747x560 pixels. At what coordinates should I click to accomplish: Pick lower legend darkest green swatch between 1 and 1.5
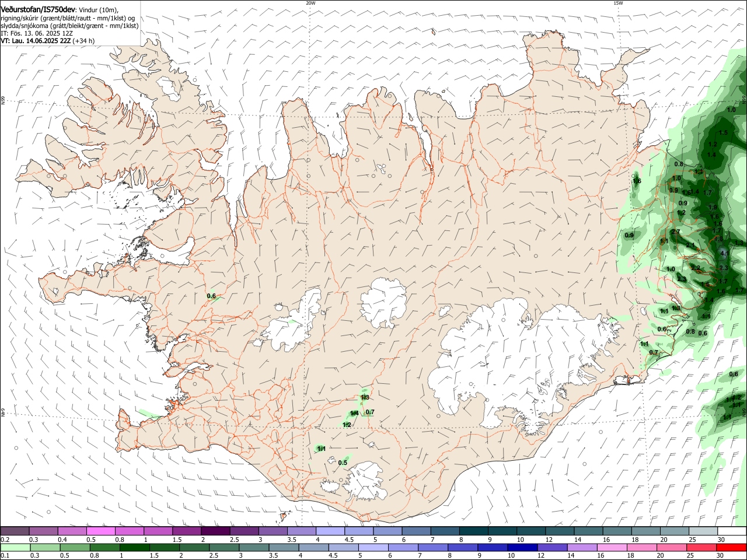point(134,547)
